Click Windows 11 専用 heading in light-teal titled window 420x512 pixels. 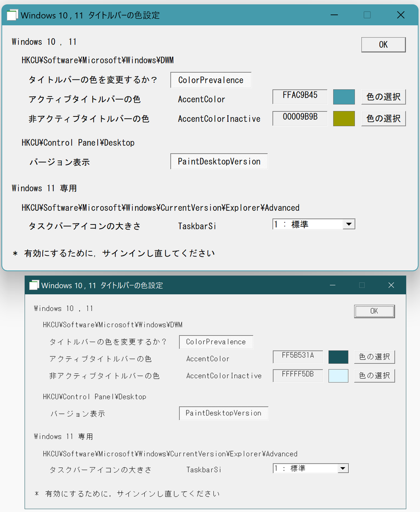(x=44, y=188)
